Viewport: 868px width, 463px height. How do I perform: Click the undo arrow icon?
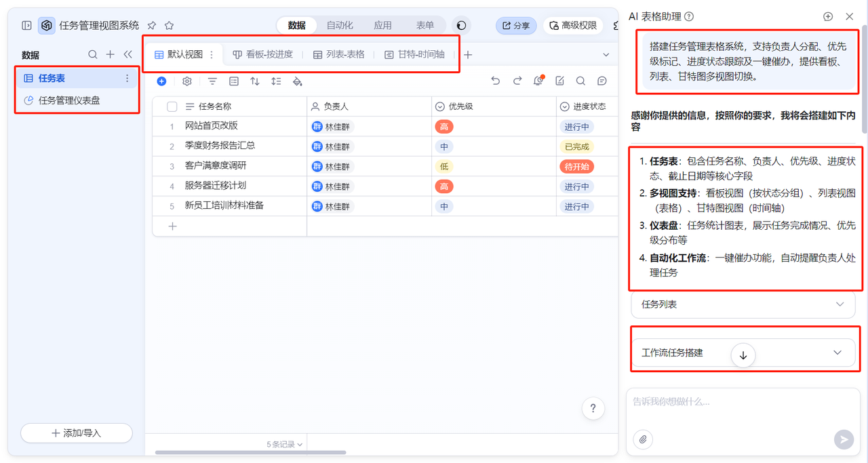tap(496, 81)
